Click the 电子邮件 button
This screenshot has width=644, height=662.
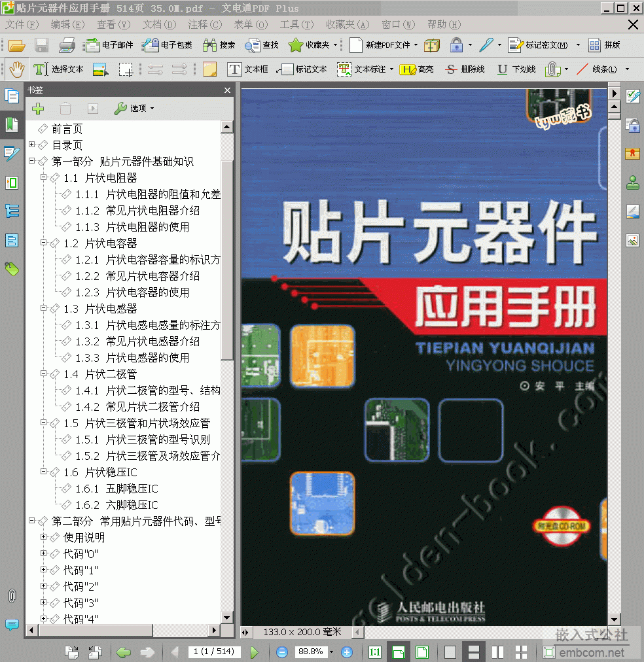pyautogui.click(x=109, y=45)
